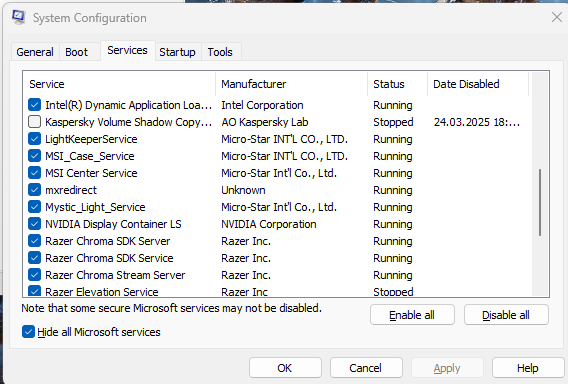The width and height of the screenshot is (568, 384).
Task: Uncheck the MSI Center Service checkbox
Action: [x=34, y=173]
